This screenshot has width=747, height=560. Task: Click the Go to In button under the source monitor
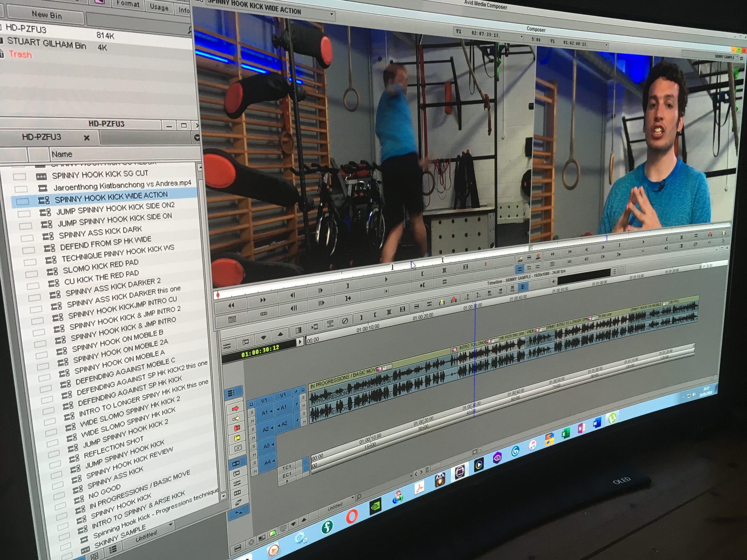tap(348, 298)
